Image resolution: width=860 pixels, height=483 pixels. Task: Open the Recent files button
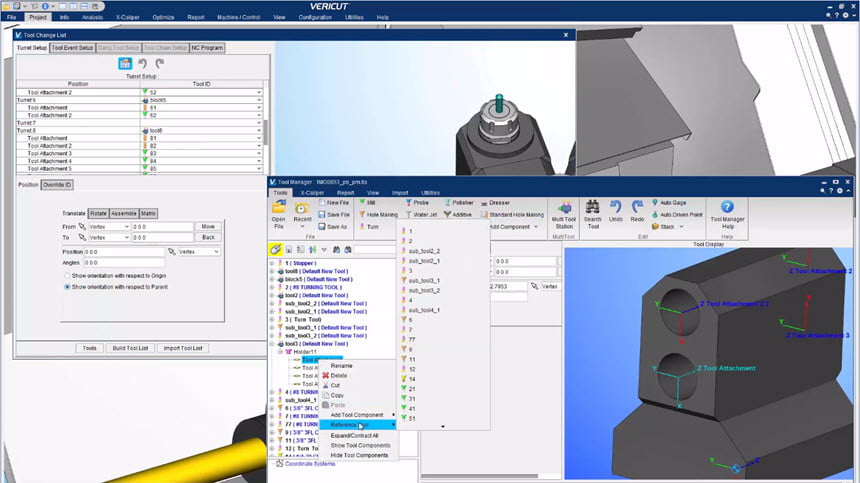point(302,214)
